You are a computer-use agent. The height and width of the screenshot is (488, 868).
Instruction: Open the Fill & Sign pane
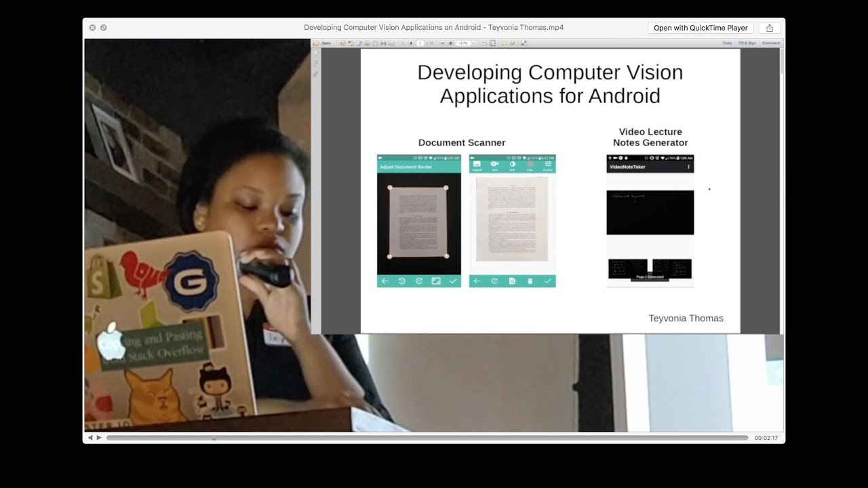pyautogui.click(x=747, y=43)
